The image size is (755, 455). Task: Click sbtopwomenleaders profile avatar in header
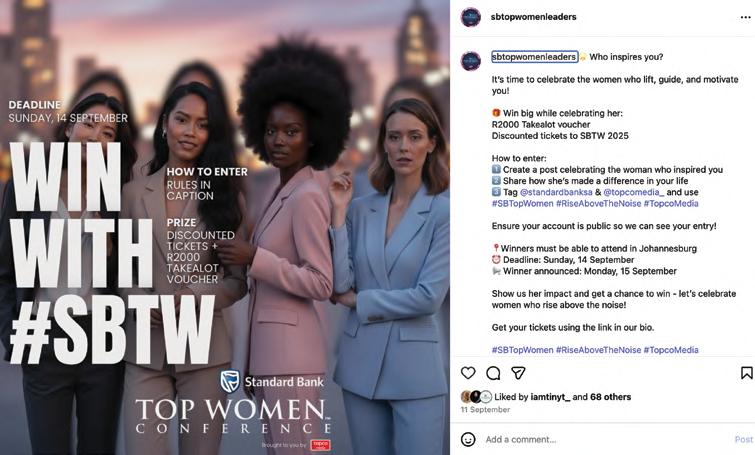[x=470, y=17]
